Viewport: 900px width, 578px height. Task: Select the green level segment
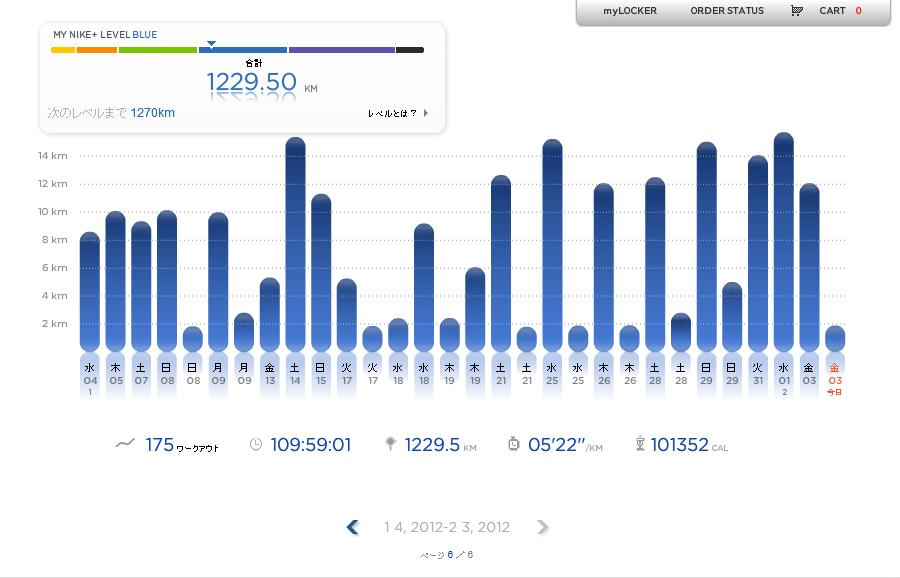tap(158, 50)
